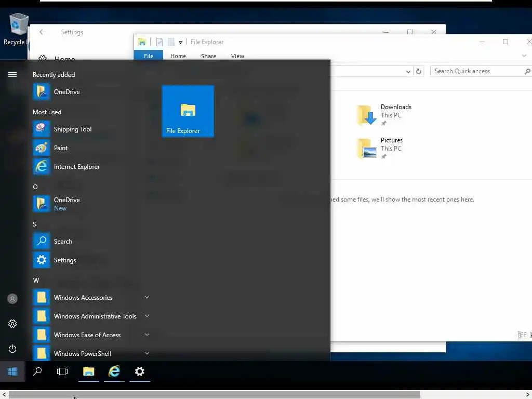Click the 'Recently added' heading text
532x399 pixels.
pos(54,75)
